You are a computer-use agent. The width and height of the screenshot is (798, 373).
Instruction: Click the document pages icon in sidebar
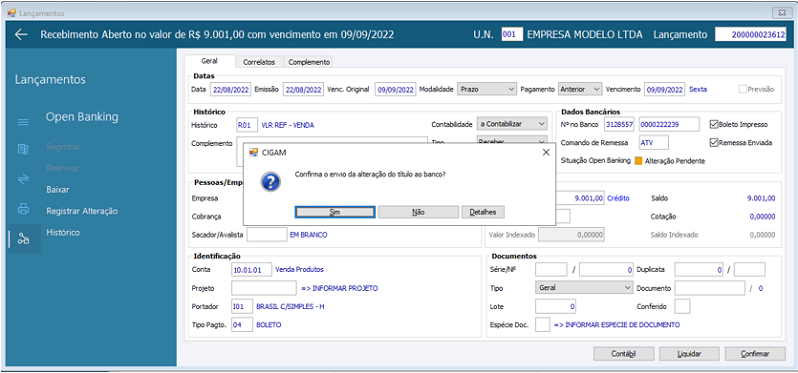[23, 149]
